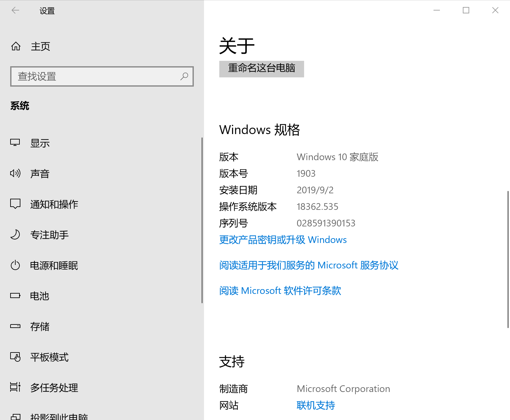The image size is (510, 420).
Task: Click the 制造商 label
Action: point(234,389)
